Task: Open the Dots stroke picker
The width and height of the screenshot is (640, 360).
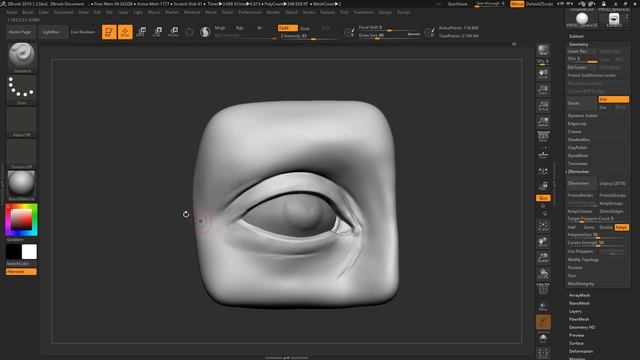Action: click(22, 90)
